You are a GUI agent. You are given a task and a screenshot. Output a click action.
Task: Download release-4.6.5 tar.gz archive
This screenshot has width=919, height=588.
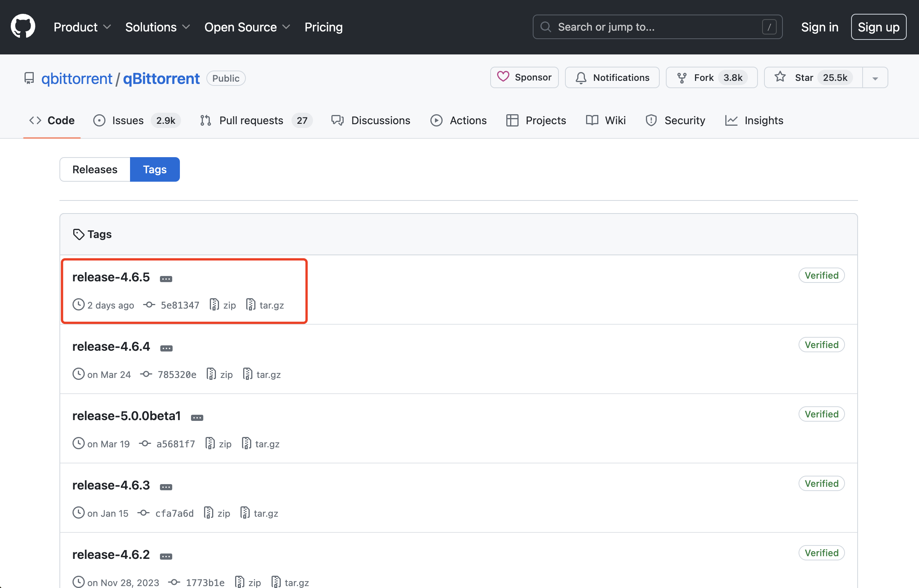click(x=265, y=305)
